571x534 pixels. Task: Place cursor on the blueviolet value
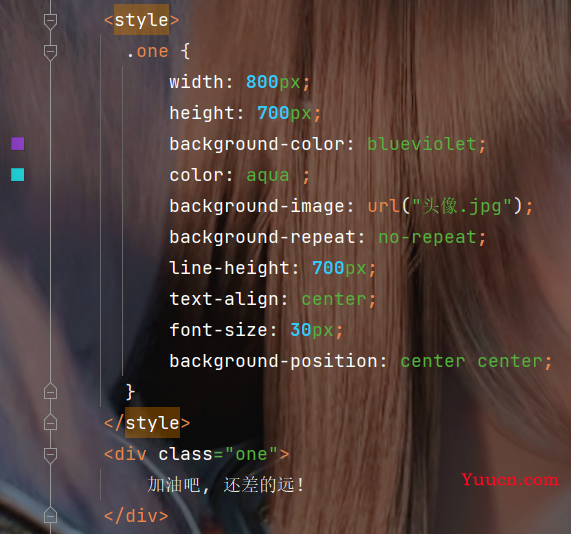coord(422,144)
